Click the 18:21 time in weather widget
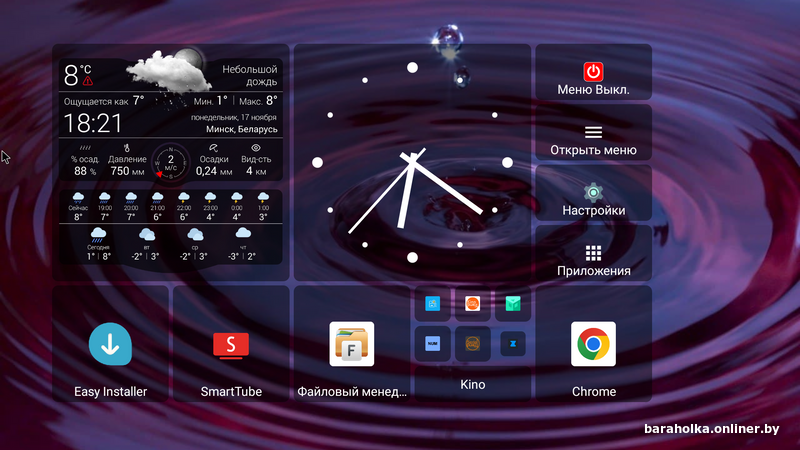The width and height of the screenshot is (800, 450). click(93, 123)
